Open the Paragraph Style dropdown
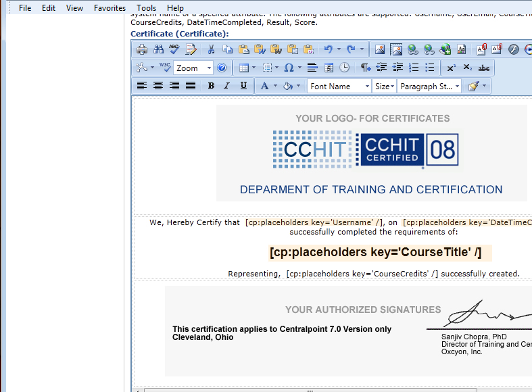The width and height of the screenshot is (532, 392). pyautogui.click(x=430, y=86)
